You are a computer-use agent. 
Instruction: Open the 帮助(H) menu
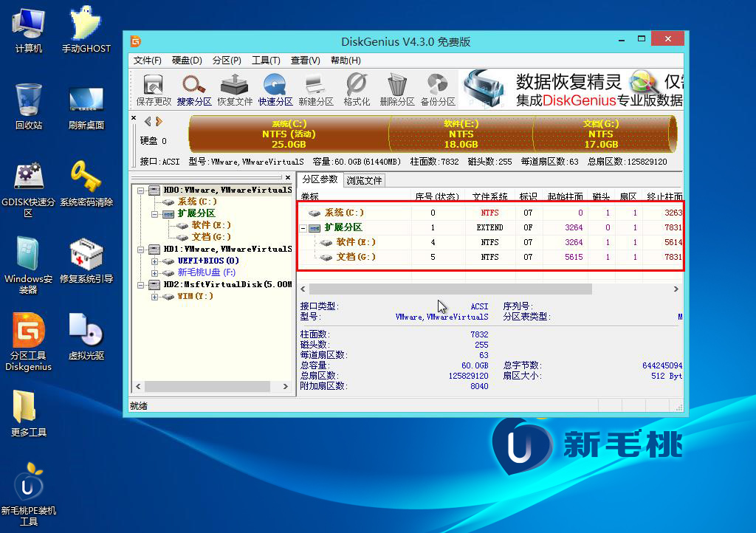click(346, 61)
